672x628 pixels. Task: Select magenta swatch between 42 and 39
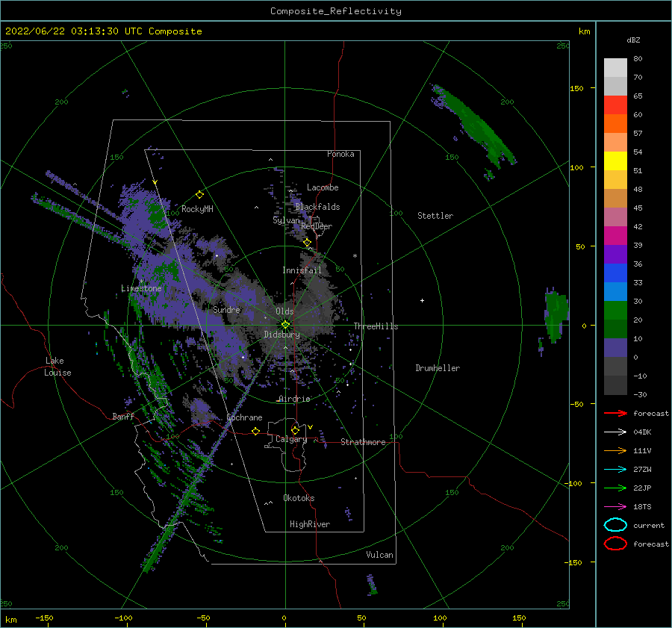pyautogui.click(x=615, y=235)
